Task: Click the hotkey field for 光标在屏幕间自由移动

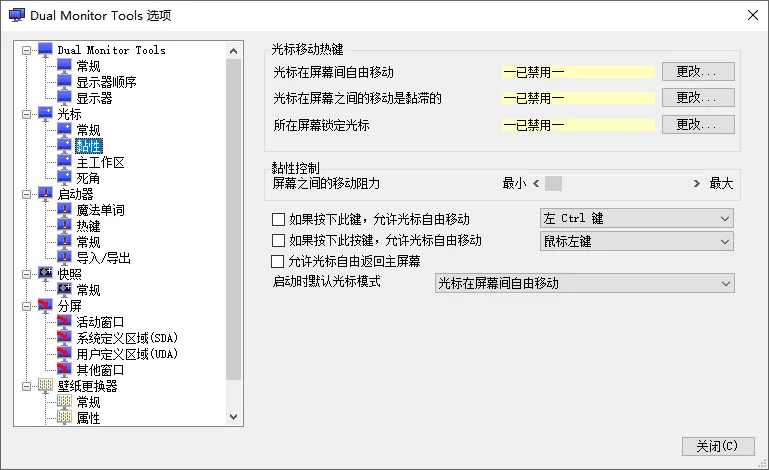Action: pos(579,73)
